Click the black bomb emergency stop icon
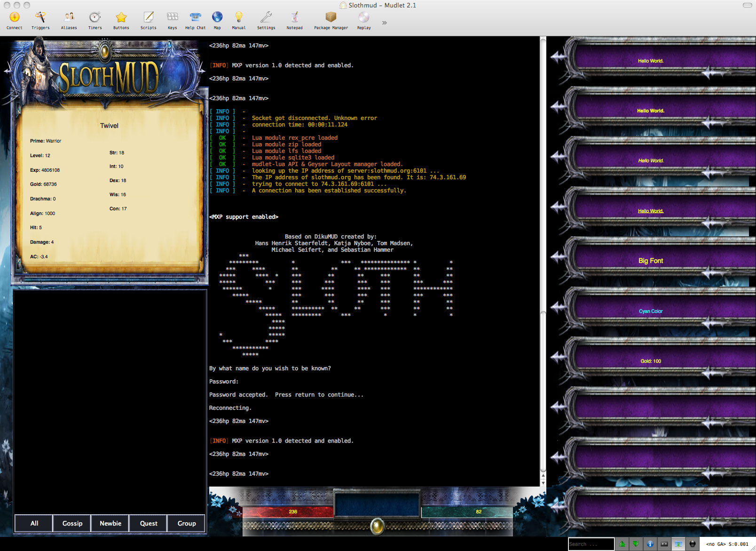 click(x=693, y=544)
